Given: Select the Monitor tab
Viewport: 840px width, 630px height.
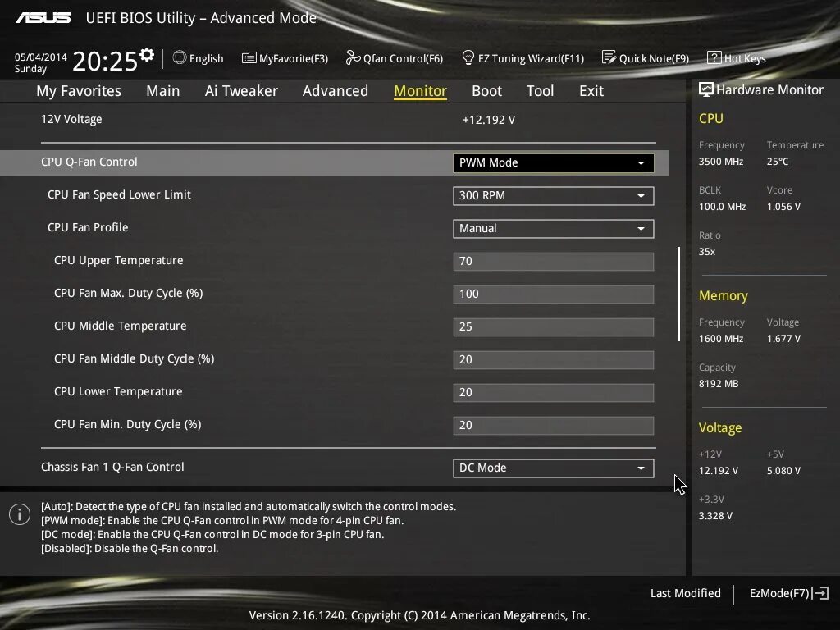Looking at the screenshot, I should 421,91.
